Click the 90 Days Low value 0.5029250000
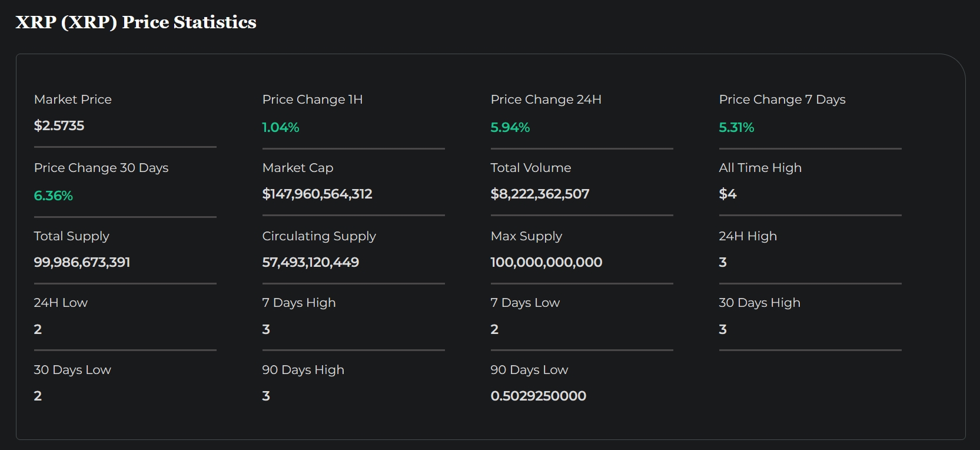980x450 pixels. 538,396
